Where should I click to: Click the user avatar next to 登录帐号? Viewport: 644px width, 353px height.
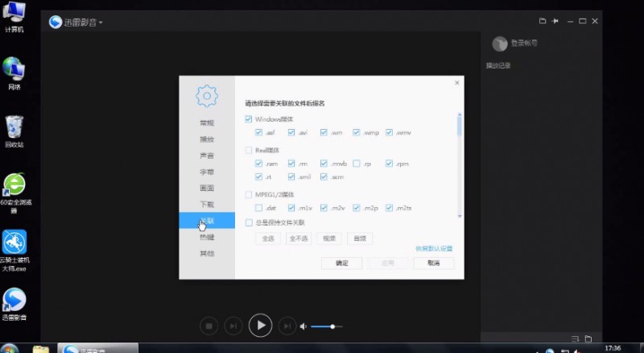pyautogui.click(x=500, y=44)
